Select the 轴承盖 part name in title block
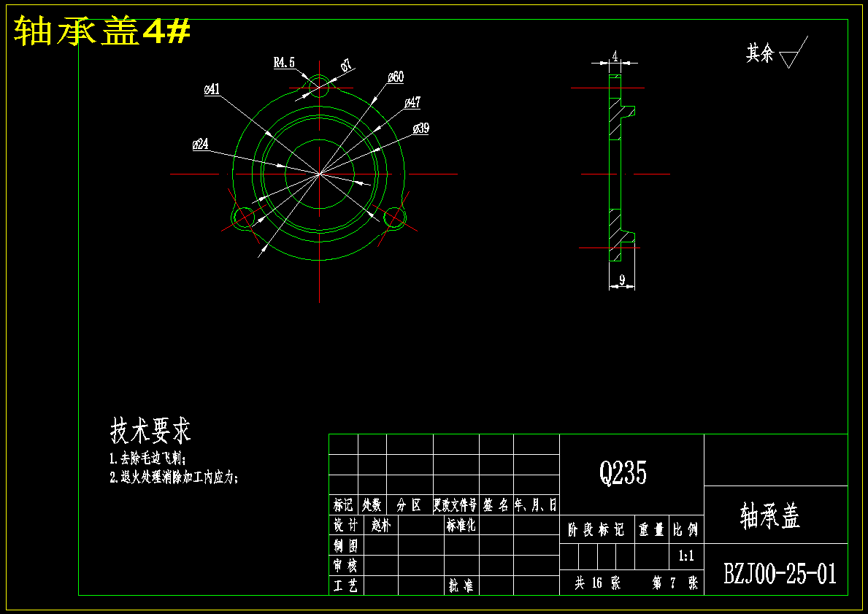The height and width of the screenshot is (614, 868). (770, 516)
